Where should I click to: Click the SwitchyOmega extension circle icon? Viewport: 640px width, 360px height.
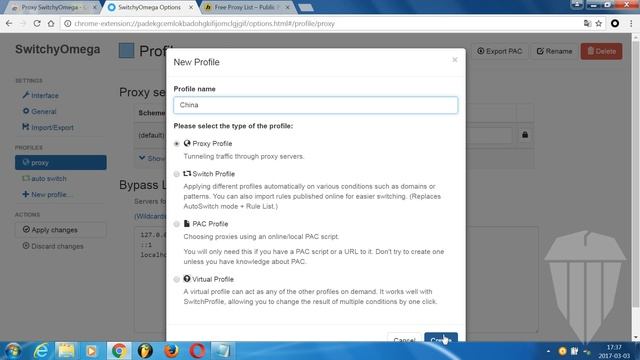(615, 24)
